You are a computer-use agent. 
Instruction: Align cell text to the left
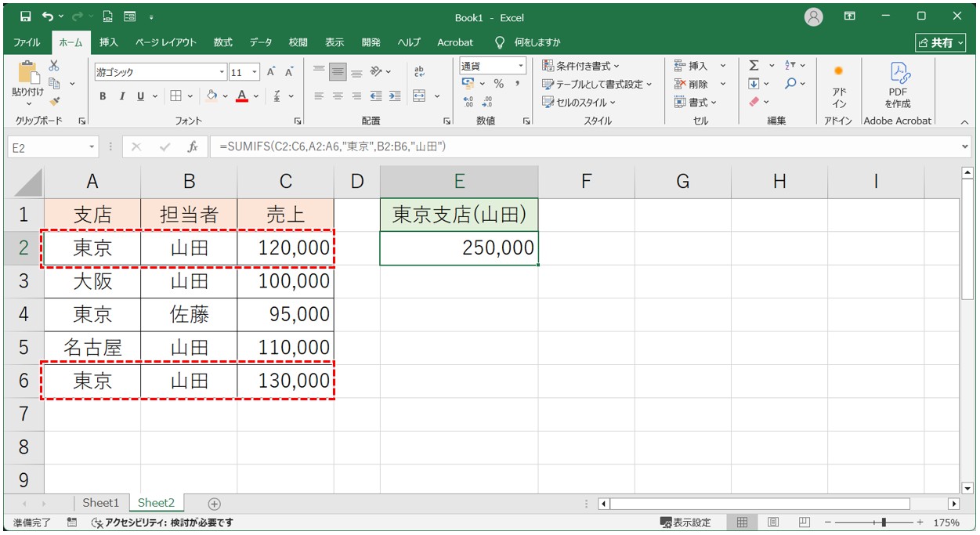tap(319, 96)
